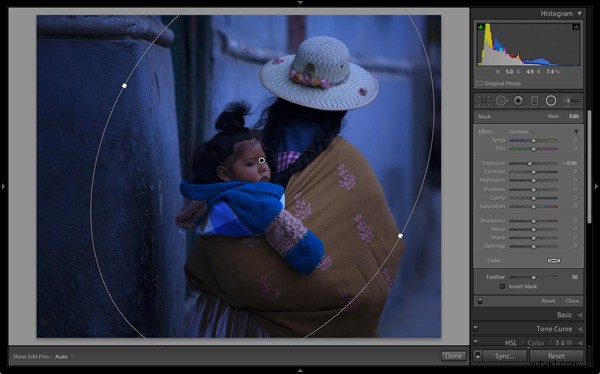Show the top module picker arrow
Screen dimensions: 600x374
[300, 2]
